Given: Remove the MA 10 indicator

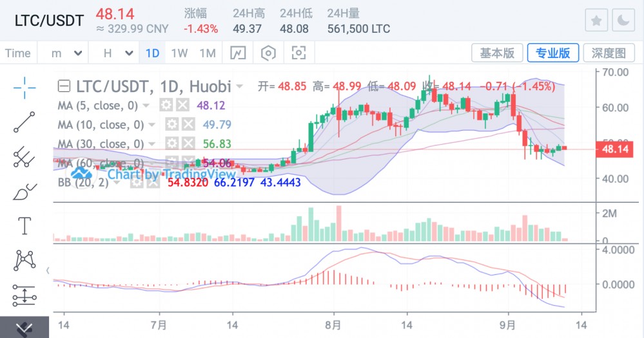Looking at the screenshot, I should coord(188,124).
